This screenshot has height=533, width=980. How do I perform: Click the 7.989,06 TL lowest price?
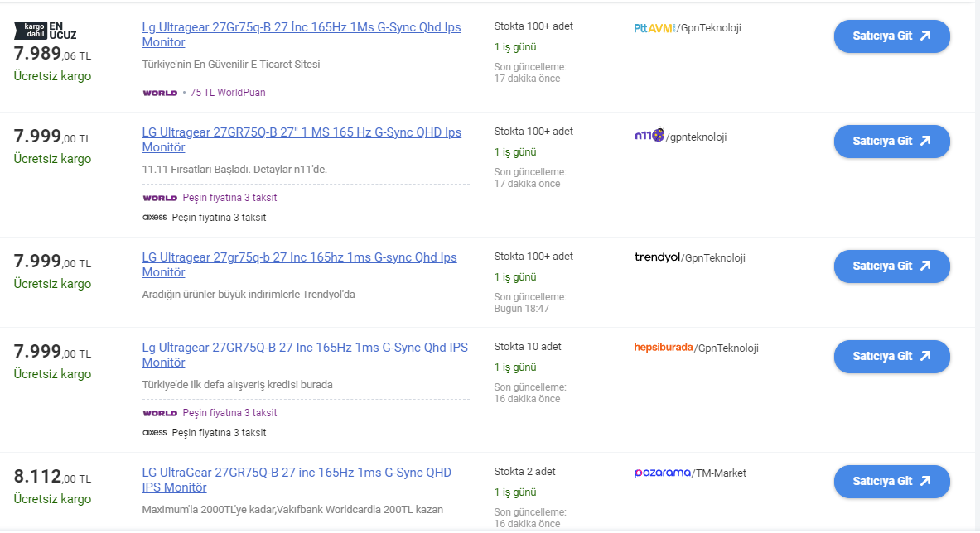click(52, 55)
